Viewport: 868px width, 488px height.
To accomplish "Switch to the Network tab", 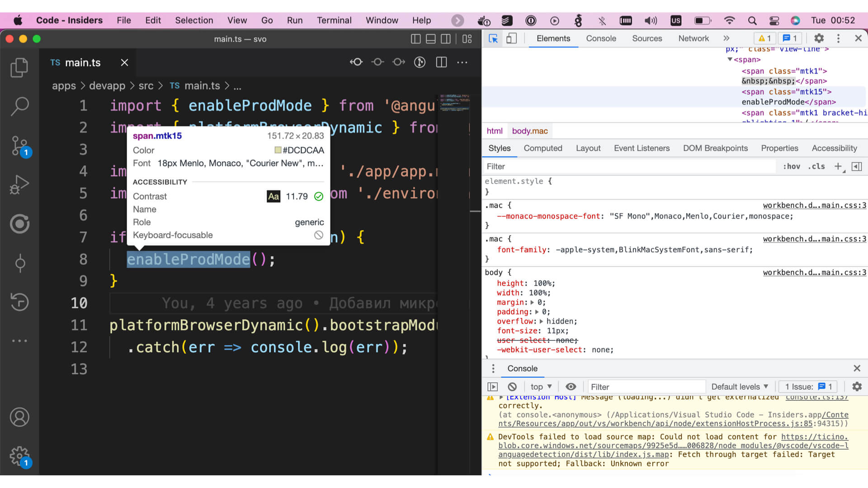I will pos(693,38).
